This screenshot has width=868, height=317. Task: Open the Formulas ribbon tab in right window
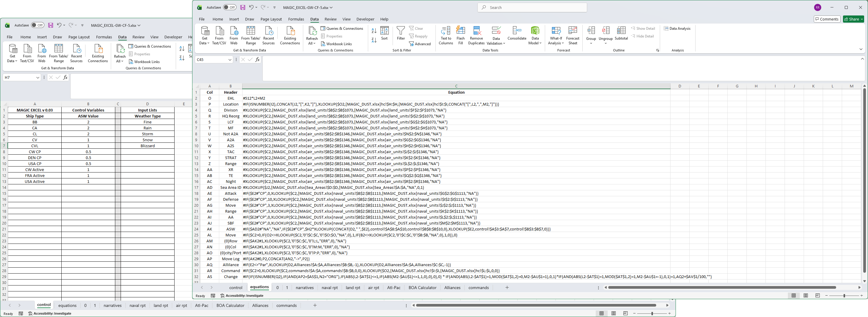coord(296,19)
